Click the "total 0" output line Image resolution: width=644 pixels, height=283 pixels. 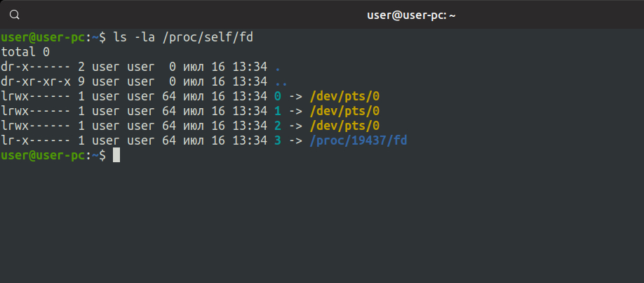point(25,51)
